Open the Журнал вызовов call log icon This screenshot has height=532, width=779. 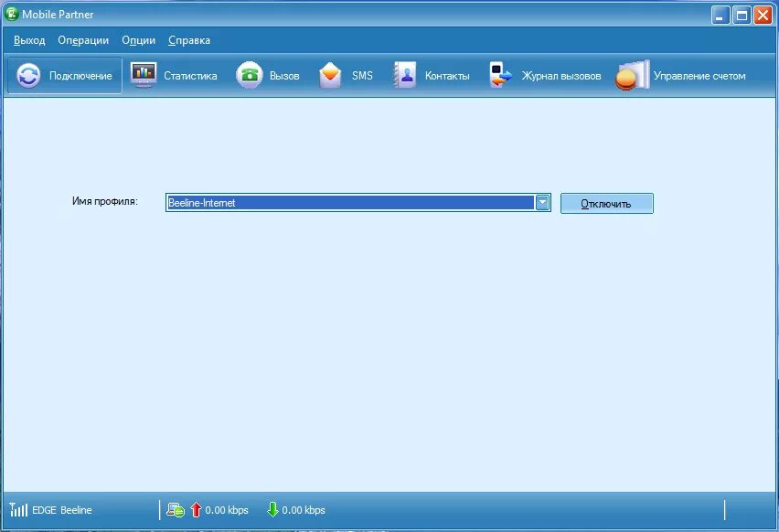[x=500, y=76]
